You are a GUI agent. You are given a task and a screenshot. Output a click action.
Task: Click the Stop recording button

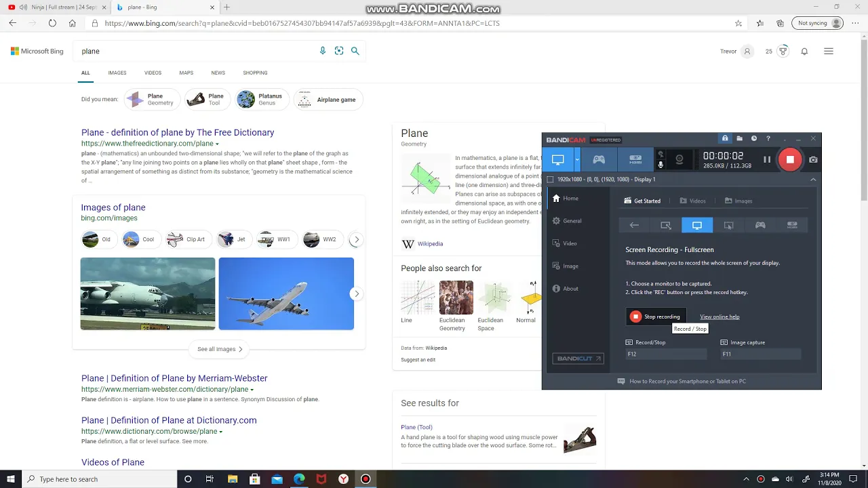pyautogui.click(x=656, y=317)
